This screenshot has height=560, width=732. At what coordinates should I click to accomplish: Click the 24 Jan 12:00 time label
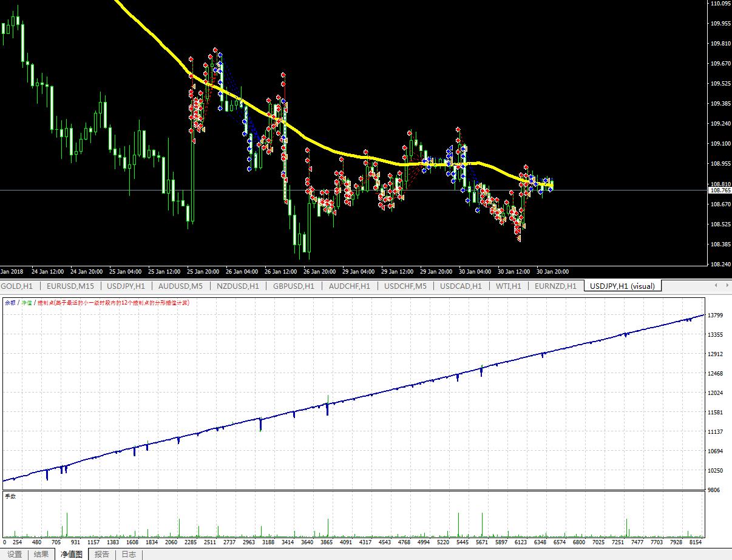point(48,271)
